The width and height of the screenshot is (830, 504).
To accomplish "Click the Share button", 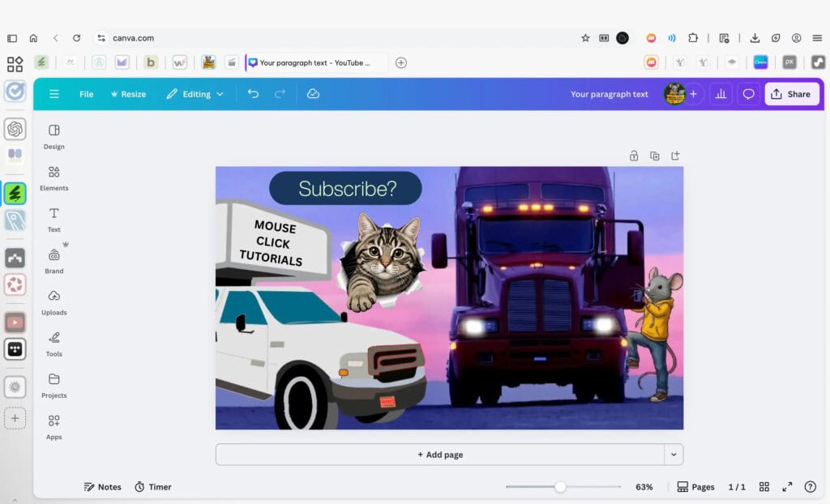I will click(791, 94).
